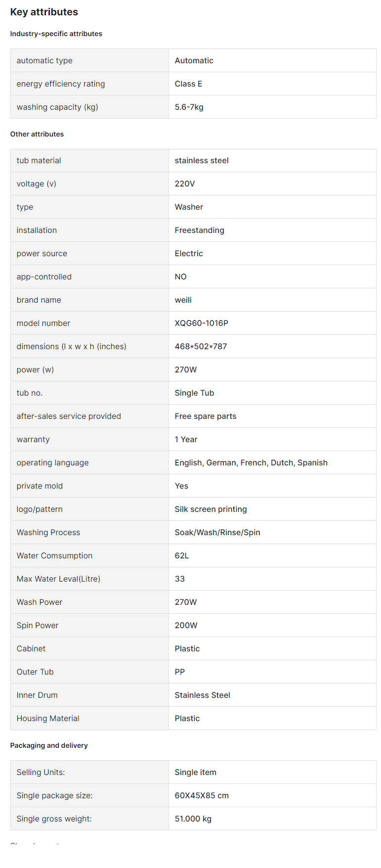Select the Packaging and delivery subheading
Image resolution: width=381 pixels, height=868 pixels.
[x=49, y=745]
